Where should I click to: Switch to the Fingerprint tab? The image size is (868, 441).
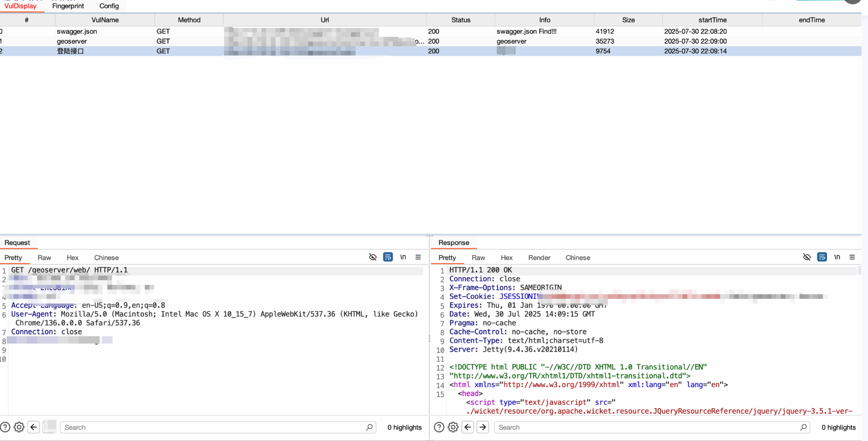point(68,6)
